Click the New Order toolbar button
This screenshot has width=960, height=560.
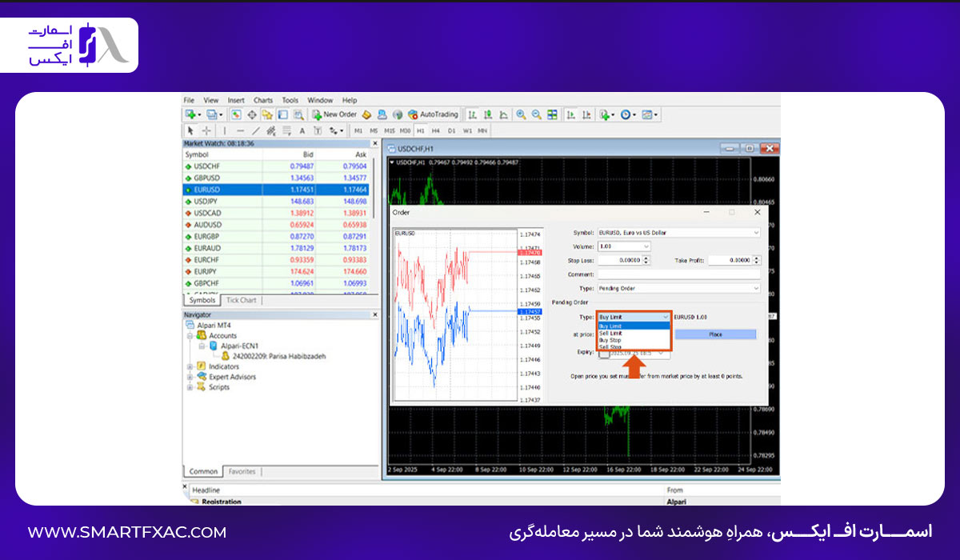(x=334, y=114)
